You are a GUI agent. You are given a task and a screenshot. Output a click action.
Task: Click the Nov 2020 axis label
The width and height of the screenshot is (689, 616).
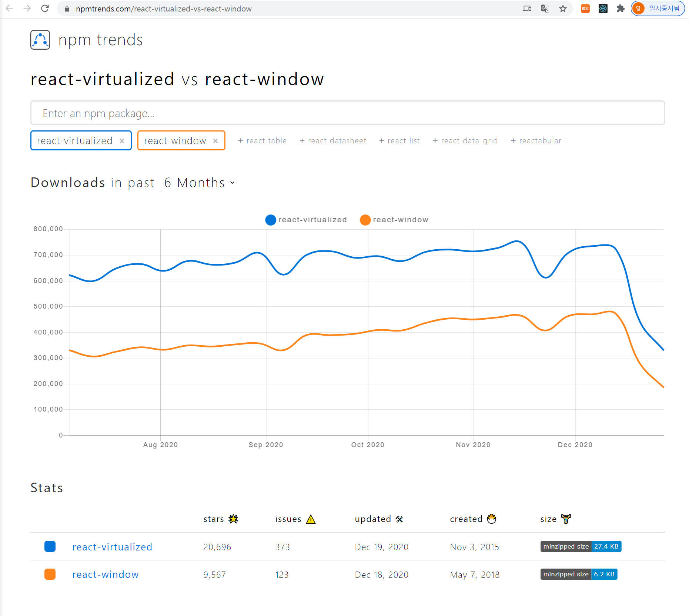point(473,445)
